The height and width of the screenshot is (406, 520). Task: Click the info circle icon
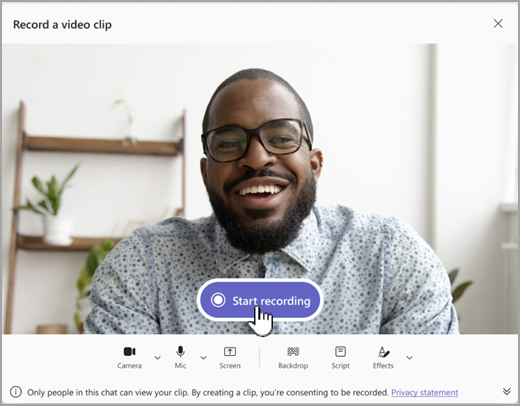[16, 392]
